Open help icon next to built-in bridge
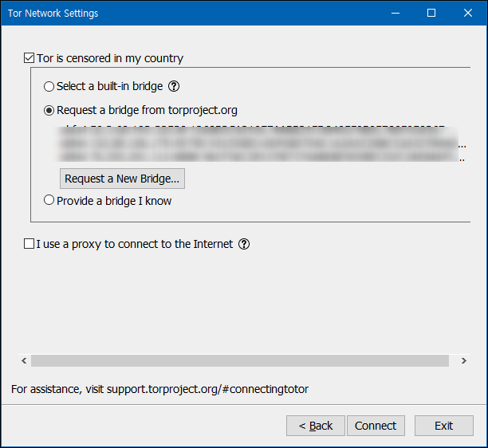Viewport: 488px width, 448px height. tap(174, 86)
